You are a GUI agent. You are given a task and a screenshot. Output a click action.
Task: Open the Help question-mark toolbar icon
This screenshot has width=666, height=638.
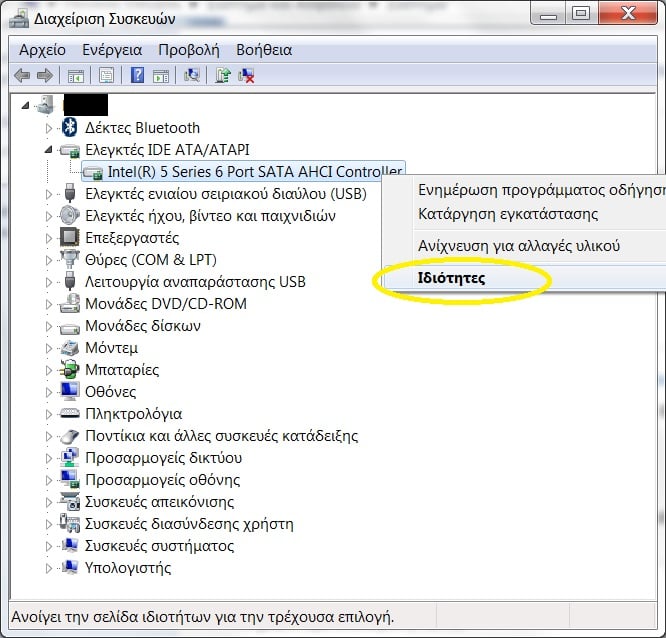coord(137,75)
